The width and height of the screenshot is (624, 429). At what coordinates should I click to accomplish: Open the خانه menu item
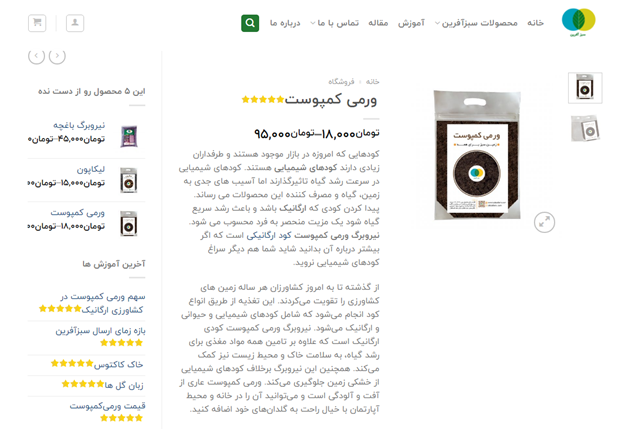[535, 23]
